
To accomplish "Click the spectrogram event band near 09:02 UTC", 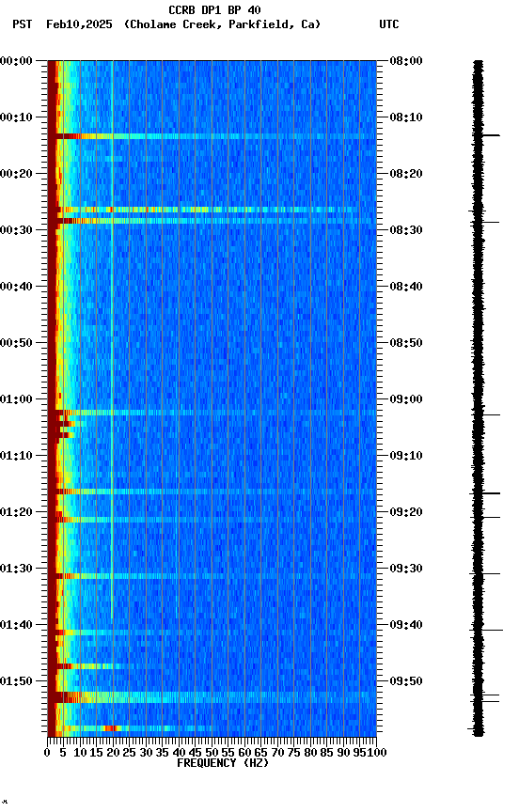I will pyautogui.click(x=212, y=413).
